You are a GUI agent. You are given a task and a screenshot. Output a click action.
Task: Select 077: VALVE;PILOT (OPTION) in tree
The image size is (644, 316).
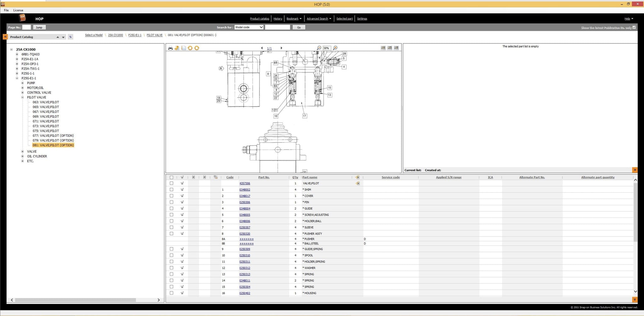[x=53, y=136]
